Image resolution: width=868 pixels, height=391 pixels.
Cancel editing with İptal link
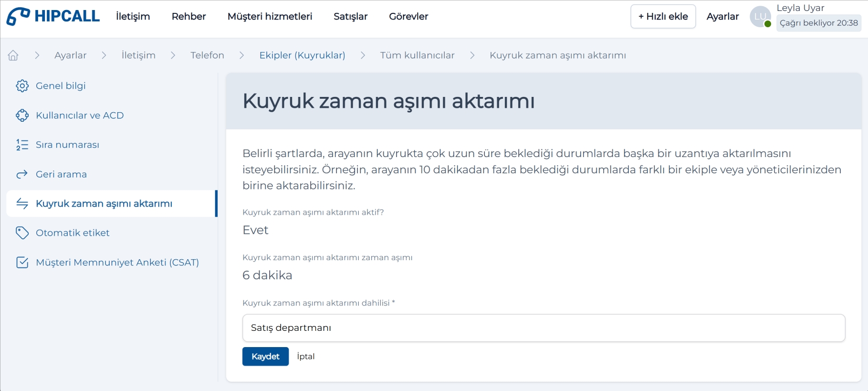tap(305, 357)
